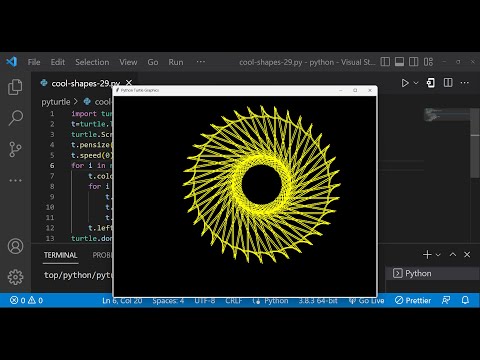The image size is (480, 360).
Task: Click the open changes icon in editor toolbar
Action: pyautogui.click(x=431, y=83)
